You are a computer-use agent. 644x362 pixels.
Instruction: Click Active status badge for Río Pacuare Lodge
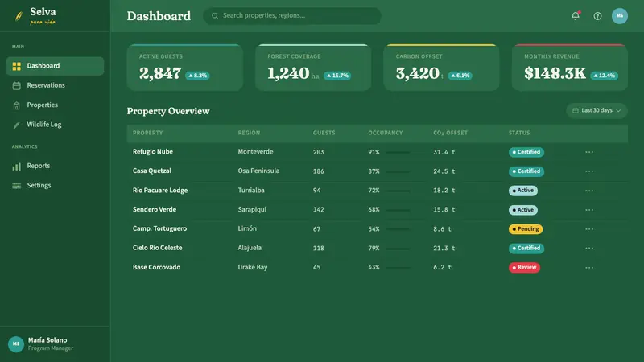click(522, 191)
